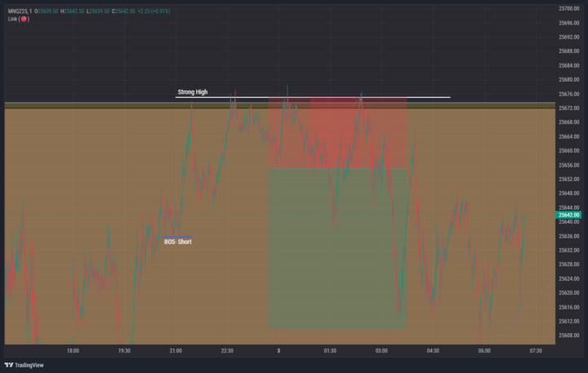
Task: Select the BOS- Short text label
Action: (x=178, y=242)
